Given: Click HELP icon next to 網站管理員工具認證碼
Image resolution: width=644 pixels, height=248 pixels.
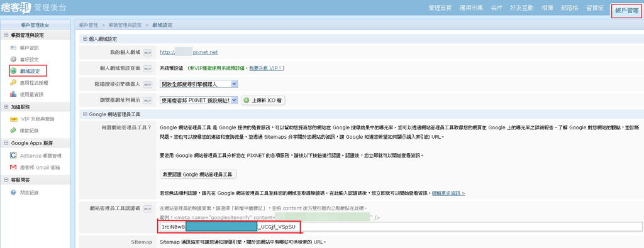Looking at the screenshot, I should click(x=148, y=208).
